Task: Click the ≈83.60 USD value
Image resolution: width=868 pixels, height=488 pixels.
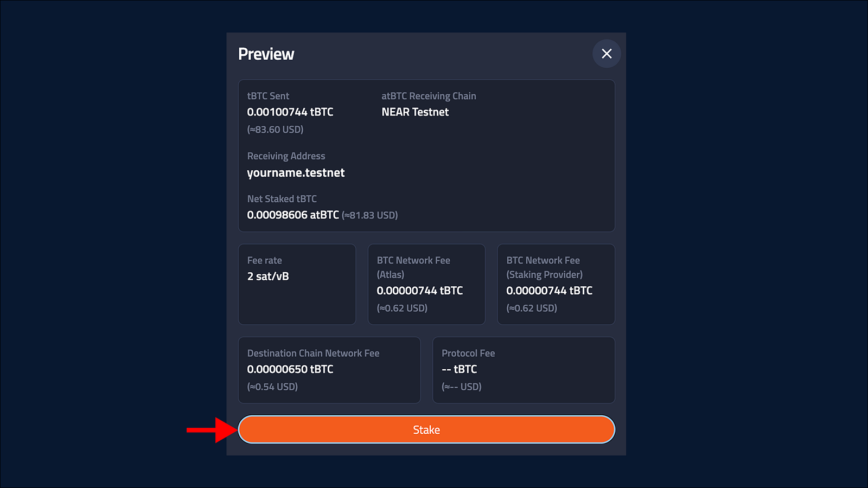Action: [275, 130]
